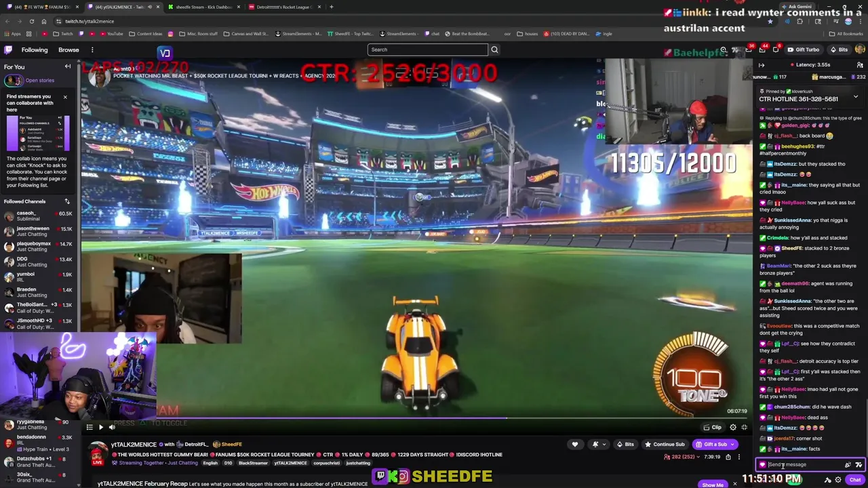Dismiss the collaboration tip card
Screen dimensions: 868x488
click(x=65, y=97)
